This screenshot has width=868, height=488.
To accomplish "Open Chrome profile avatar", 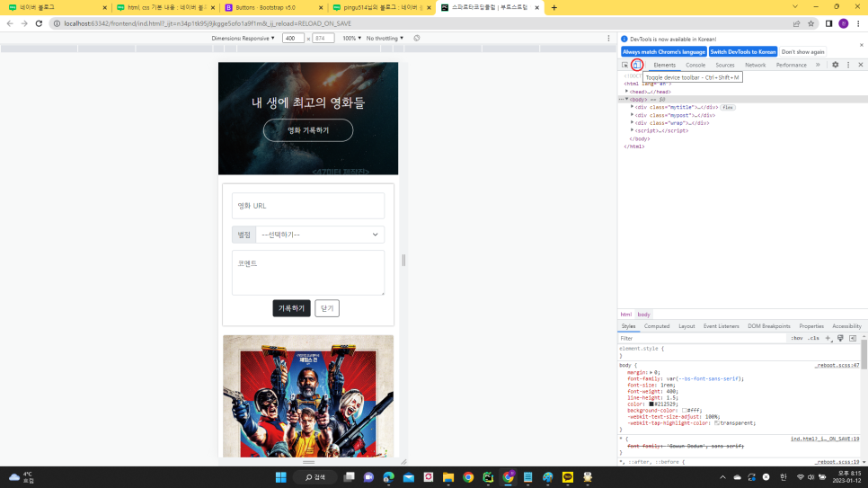I will (x=844, y=24).
